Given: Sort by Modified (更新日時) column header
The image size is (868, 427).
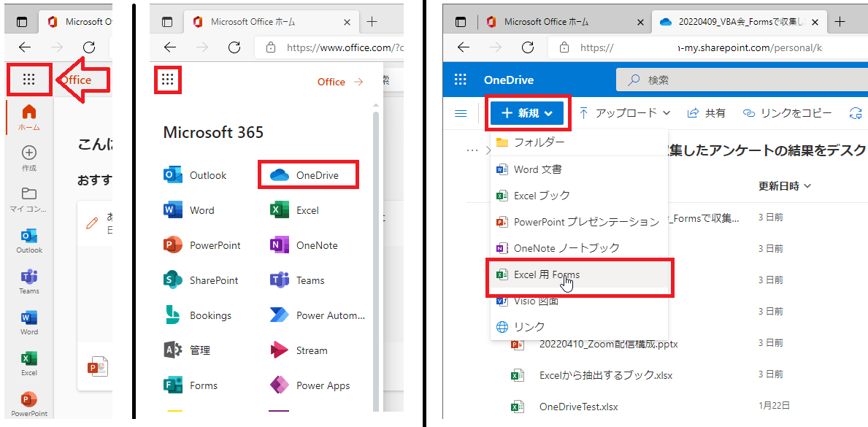Looking at the screenshot, I should pos(784,186).
